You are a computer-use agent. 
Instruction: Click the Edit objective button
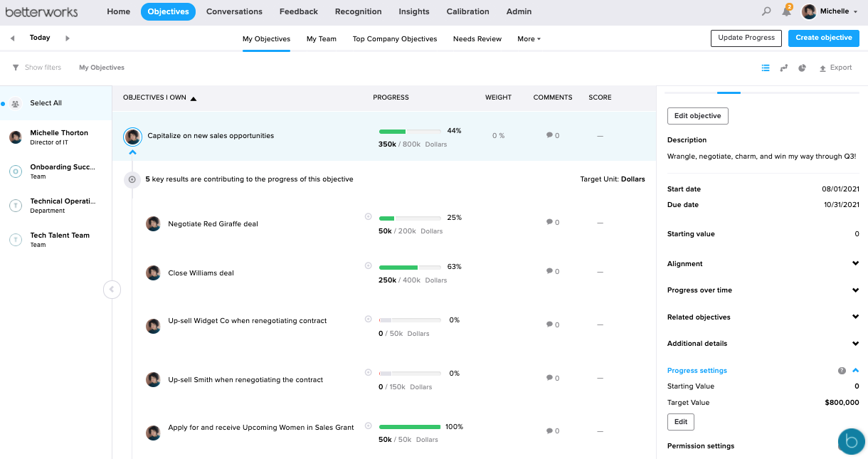697,116
